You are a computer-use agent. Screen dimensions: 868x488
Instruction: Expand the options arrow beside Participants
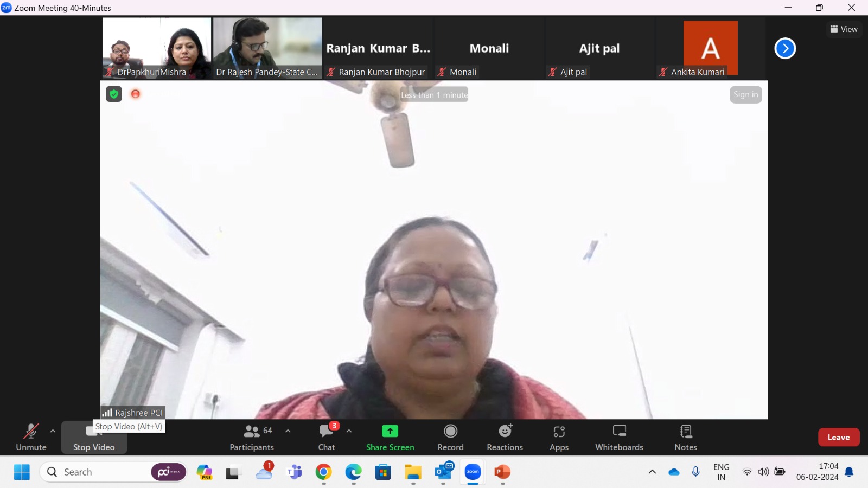(288, 431)
